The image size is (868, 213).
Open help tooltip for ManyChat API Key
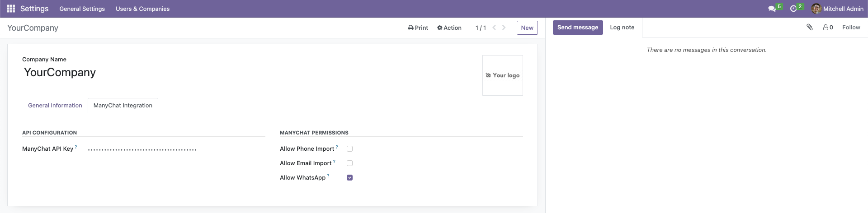76,147
